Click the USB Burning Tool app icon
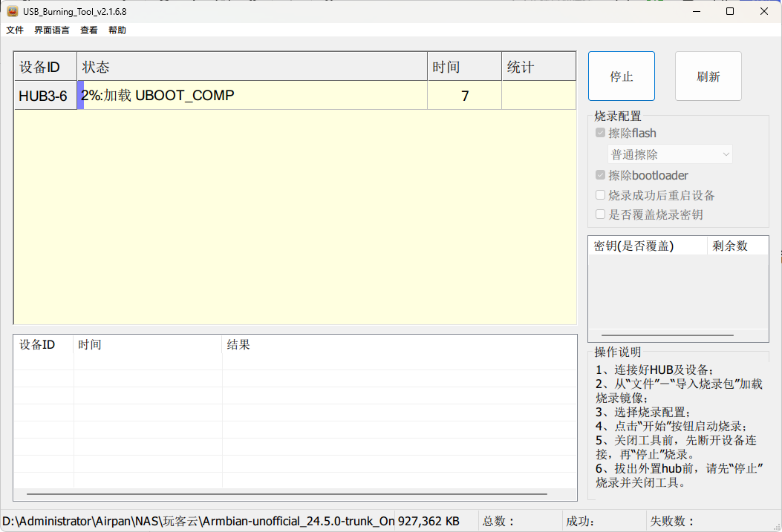The height and width of the screenshot is (532, 782). [x=13, y=11]
